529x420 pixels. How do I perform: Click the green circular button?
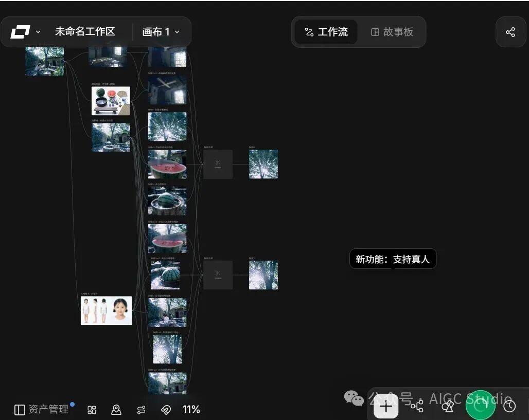point(481,405)
